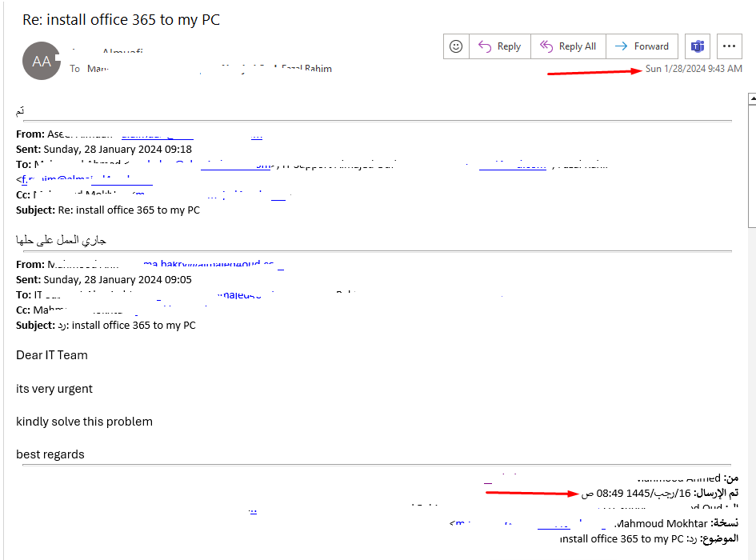Click the sender's AA avatar circle
Viewport: 756px width, 560px height.
pyautogui.click(x=41, y=61)
